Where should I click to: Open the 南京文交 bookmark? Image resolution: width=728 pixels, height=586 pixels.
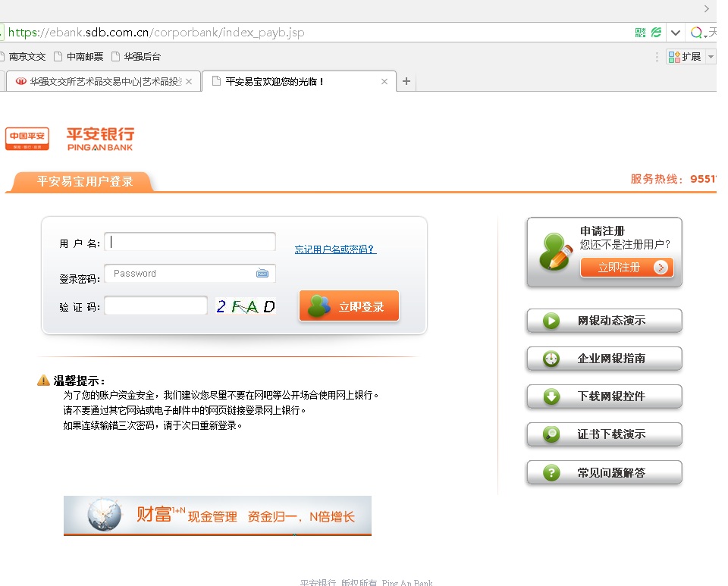(x=24, y=57)
